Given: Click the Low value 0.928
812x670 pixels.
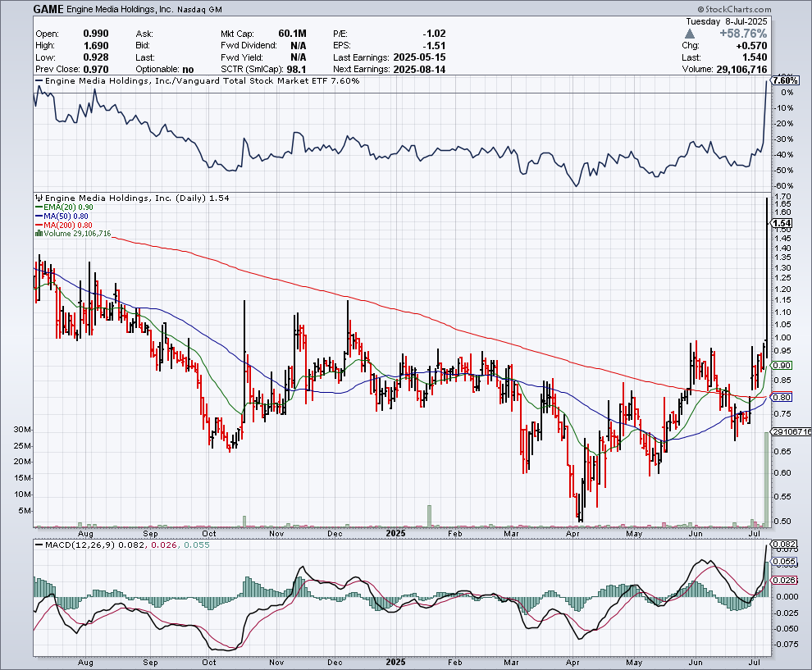Looking at the screenshot, I should 96,57.
